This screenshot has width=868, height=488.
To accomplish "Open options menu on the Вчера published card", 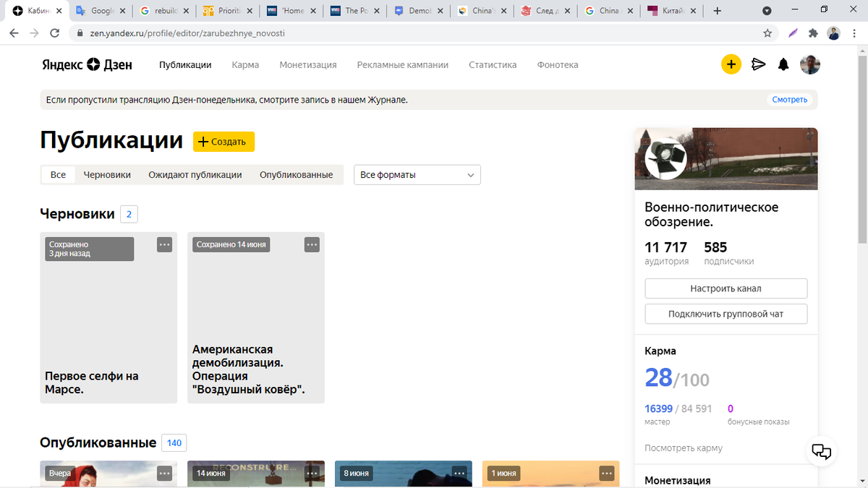I will tap(164, 474).
